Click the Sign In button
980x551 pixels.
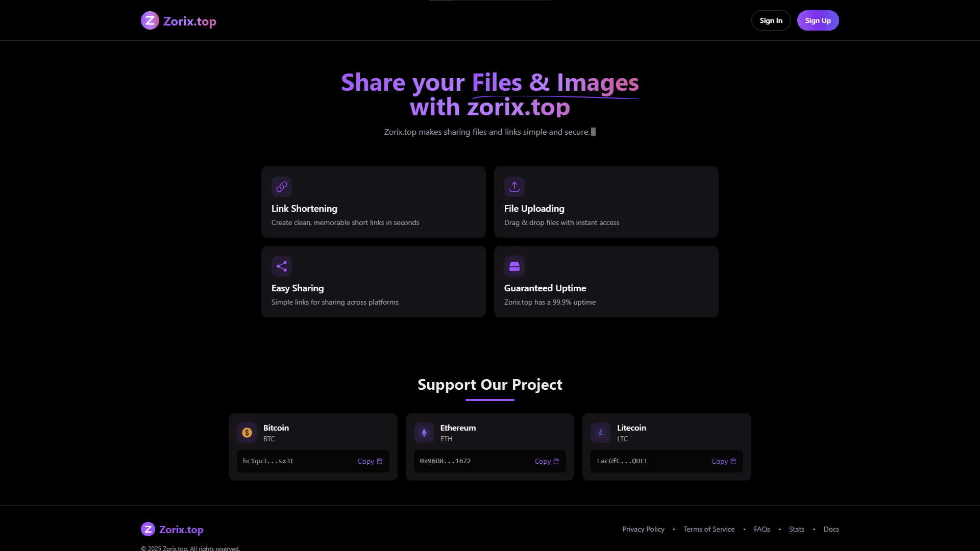pyautogui.click(x=771, y=20)
